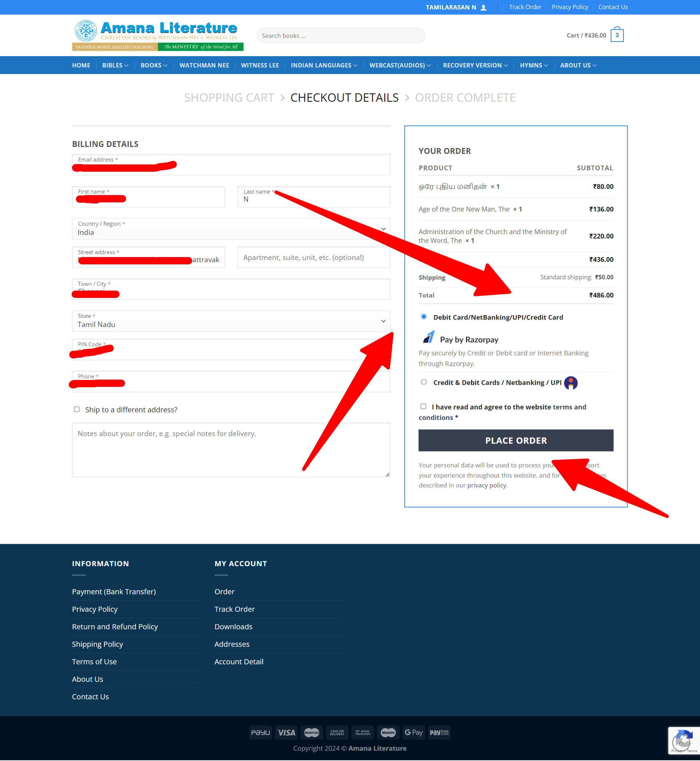Click the Razorpay logo icon
The height and width of the screenshot is (761, 700).
(428, 336)
